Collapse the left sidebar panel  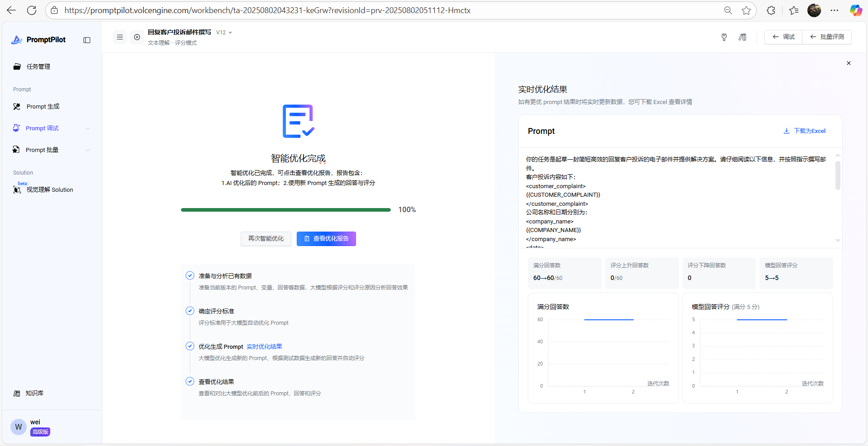(87, 40)
